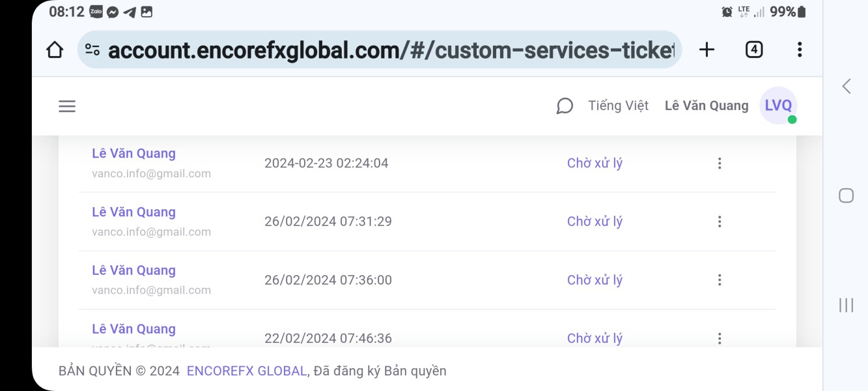Viewport: 868px width, 391px height.
Task: Open name link in 26/02/2024 07:31:29 row
Action: 133,212
